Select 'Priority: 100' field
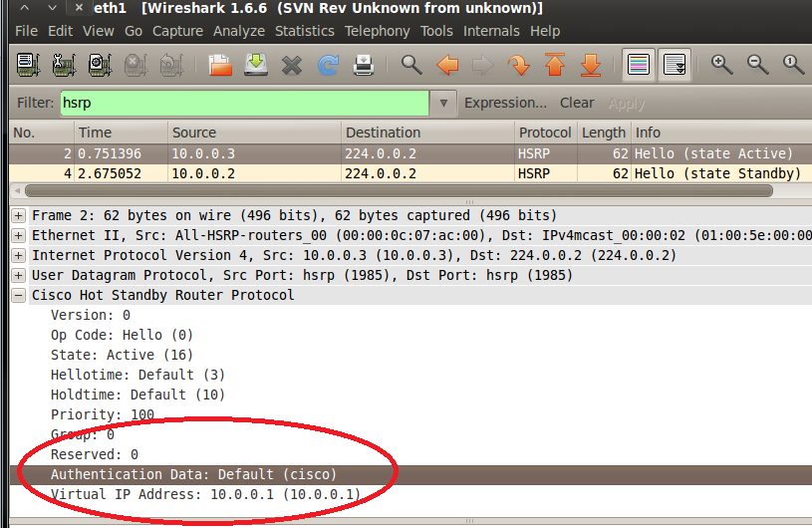Viewport: 812px width, 528px height. (103, 414)
